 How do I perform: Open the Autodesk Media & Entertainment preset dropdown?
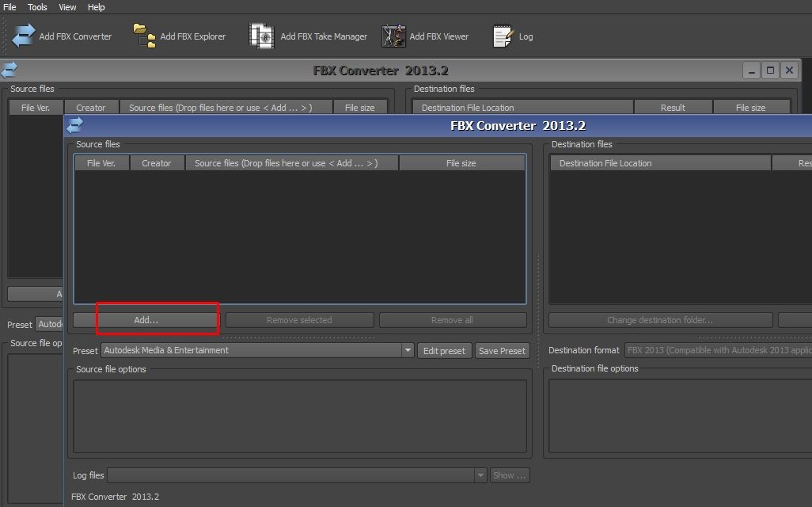point(257,350)
